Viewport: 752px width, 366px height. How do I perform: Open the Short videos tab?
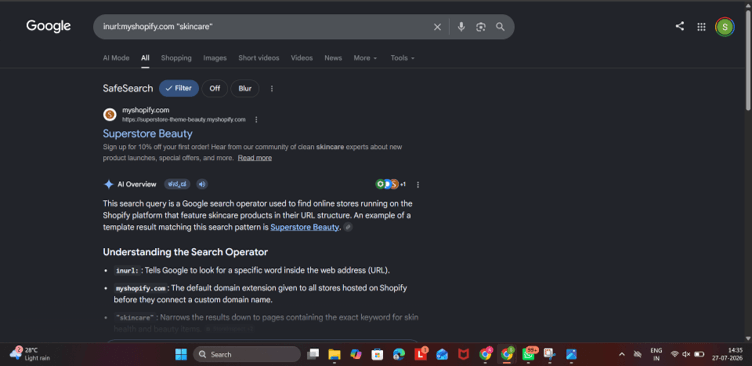[258, 58]
